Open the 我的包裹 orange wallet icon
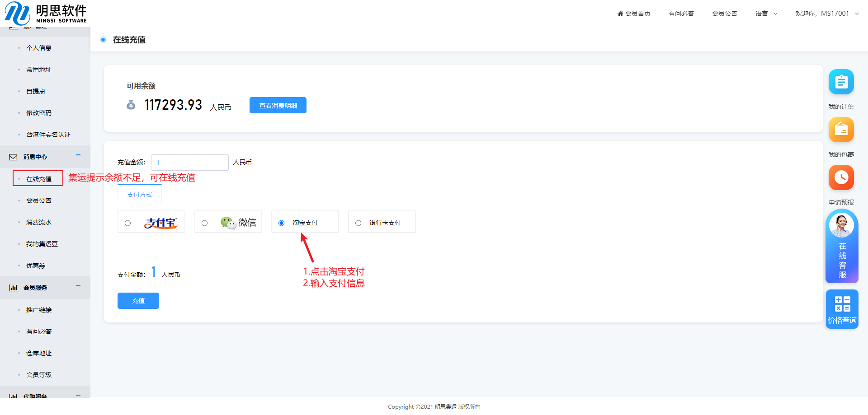The image size is (868, 415). coord(841,130)
